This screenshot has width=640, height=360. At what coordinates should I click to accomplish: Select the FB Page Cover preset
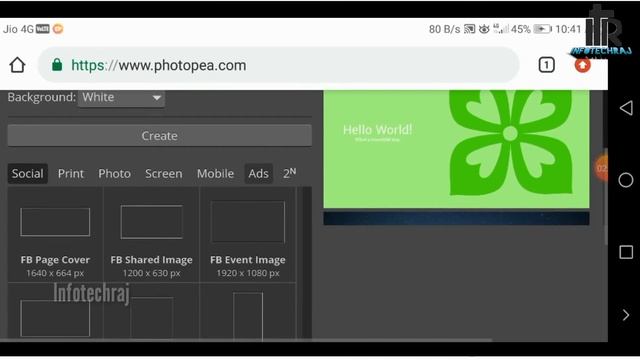pyautogui.click(x=55, y=235)
